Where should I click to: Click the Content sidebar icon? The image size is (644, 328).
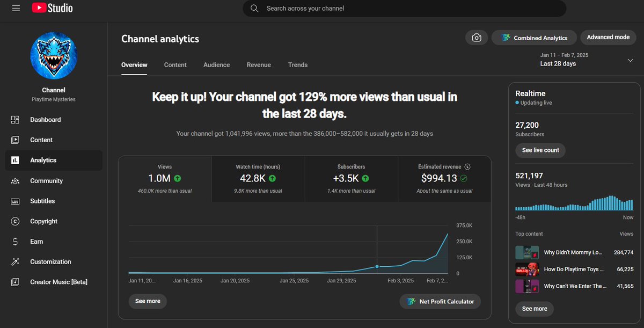(15, 140)
